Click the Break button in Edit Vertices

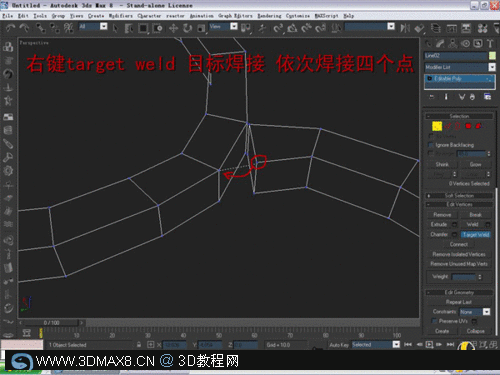(x=475, y=215)
